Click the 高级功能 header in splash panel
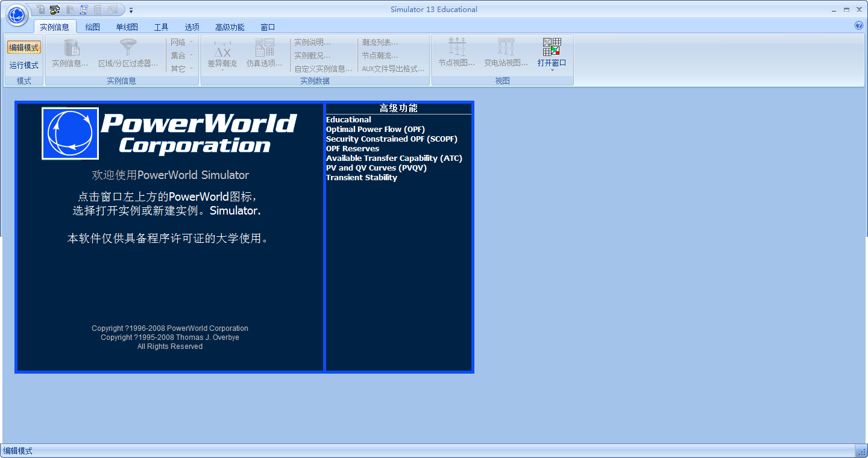The height and width of the screenshot is (458, 868). point(398,108)
